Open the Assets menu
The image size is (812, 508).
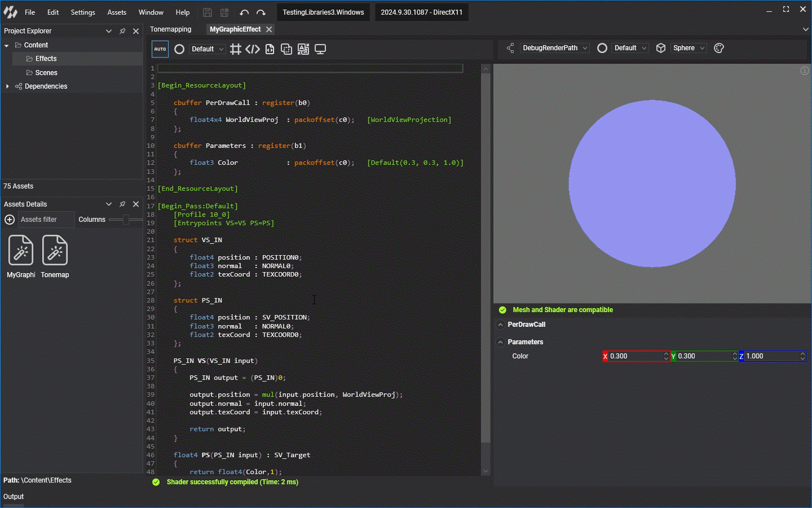point(117,12)
